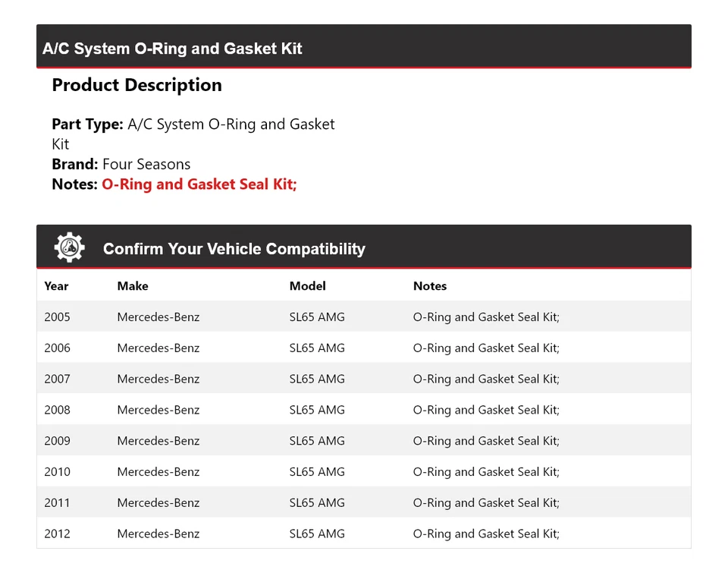The height and width of the screenshot is (573, 728).
Task: Select the 2012 year cell
Action: click(57, 534)
